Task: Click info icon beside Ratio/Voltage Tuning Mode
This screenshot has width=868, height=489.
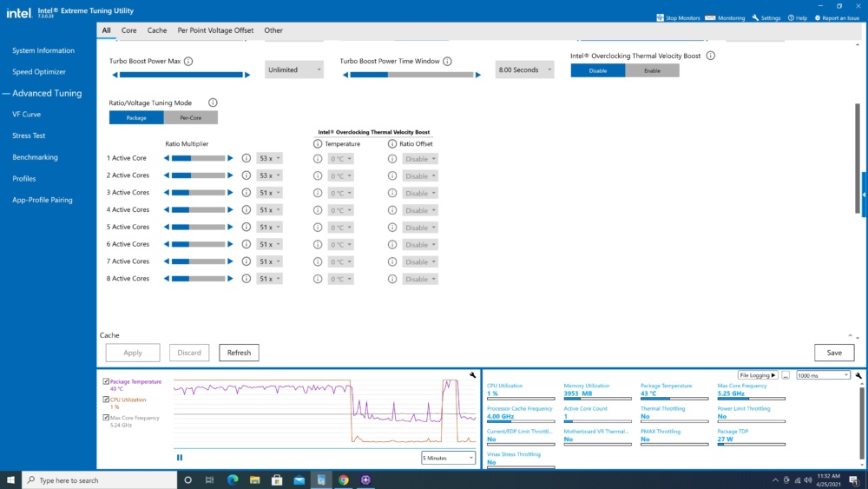Action: (213, 102)
